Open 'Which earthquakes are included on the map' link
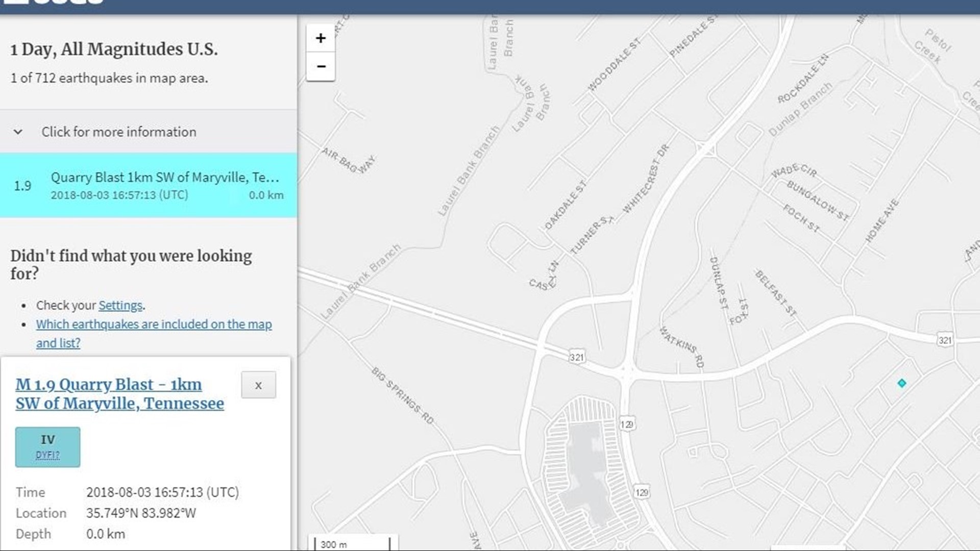 point(153,324)
